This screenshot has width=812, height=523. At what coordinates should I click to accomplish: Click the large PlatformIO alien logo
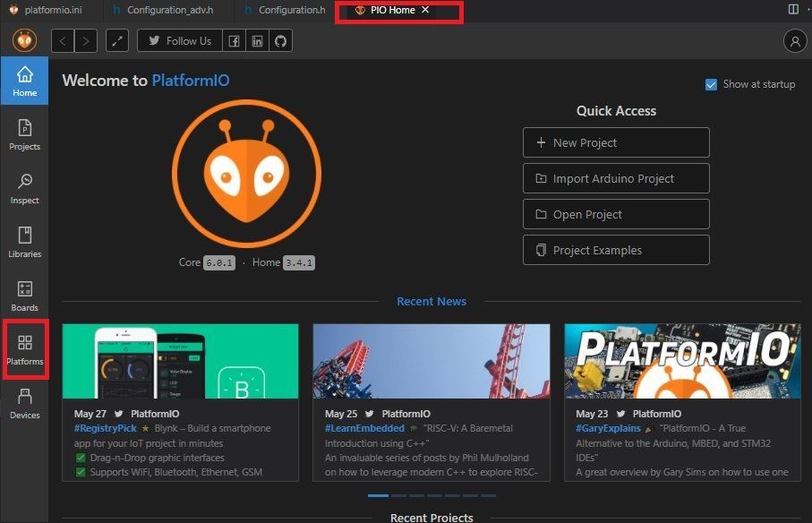coord(246,174)
